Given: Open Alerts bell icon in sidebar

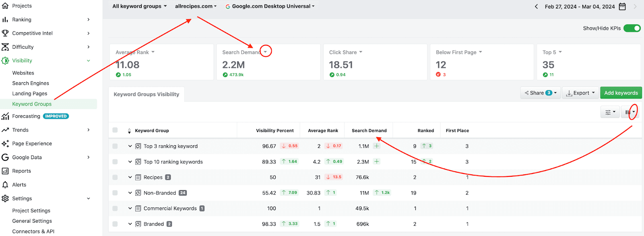Looking at the screenshot, I should 5,185.
